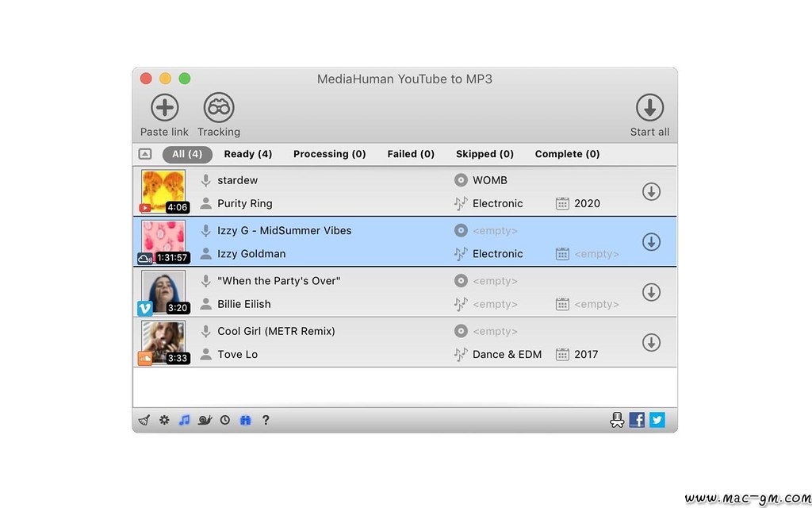Select the All (4) filter tab
Viewport: 812px width, 508px height.
pos(187,154)
